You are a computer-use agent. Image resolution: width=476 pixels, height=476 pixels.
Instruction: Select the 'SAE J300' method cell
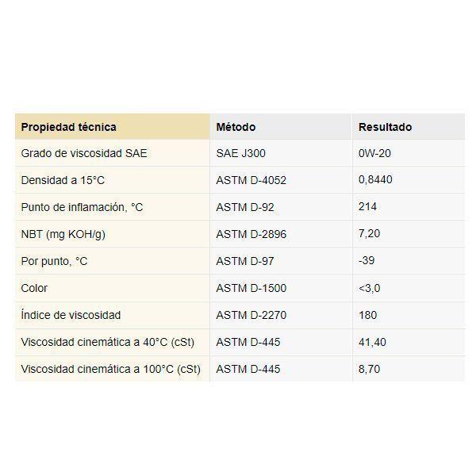[281, 153]
